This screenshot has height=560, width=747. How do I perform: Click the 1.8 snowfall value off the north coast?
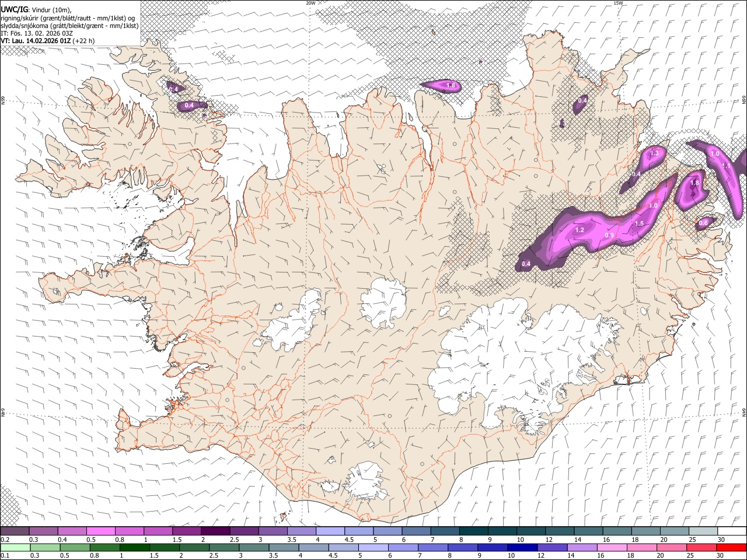point(451,86)
